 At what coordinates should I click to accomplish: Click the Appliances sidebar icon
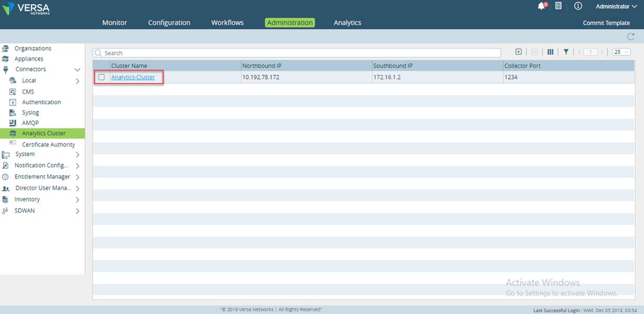pos(6,59)
